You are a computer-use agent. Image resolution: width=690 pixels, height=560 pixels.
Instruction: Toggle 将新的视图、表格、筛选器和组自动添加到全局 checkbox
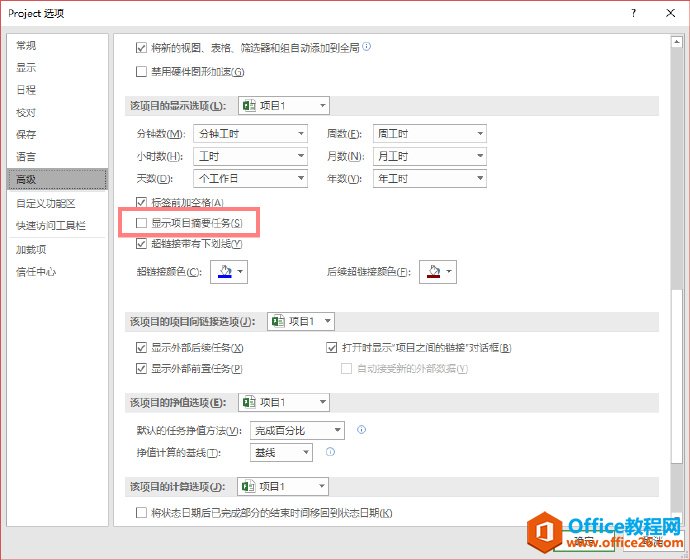[x=141, y=48]
